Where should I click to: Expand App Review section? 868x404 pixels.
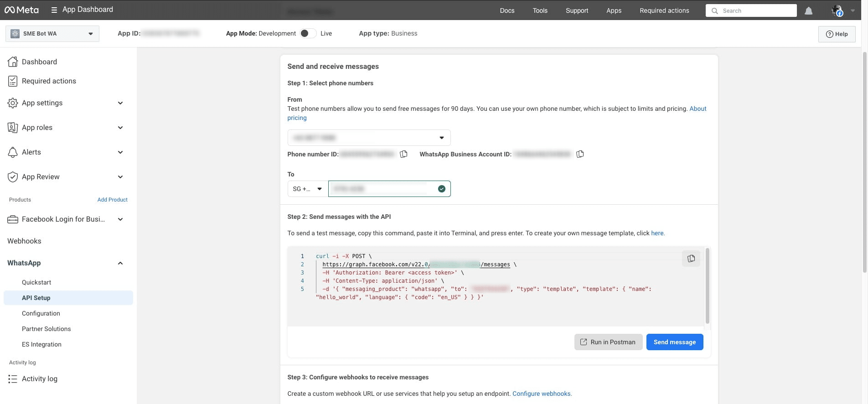coord(120,177)
